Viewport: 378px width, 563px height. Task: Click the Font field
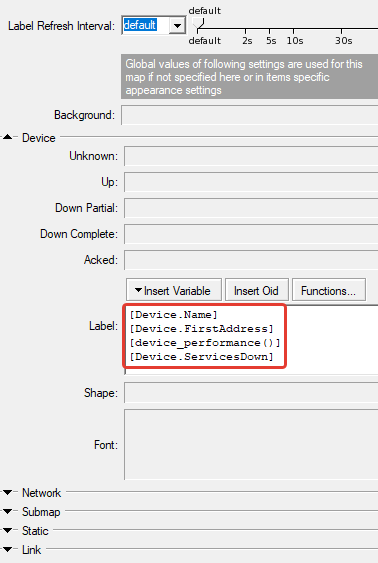coord(251,445)
